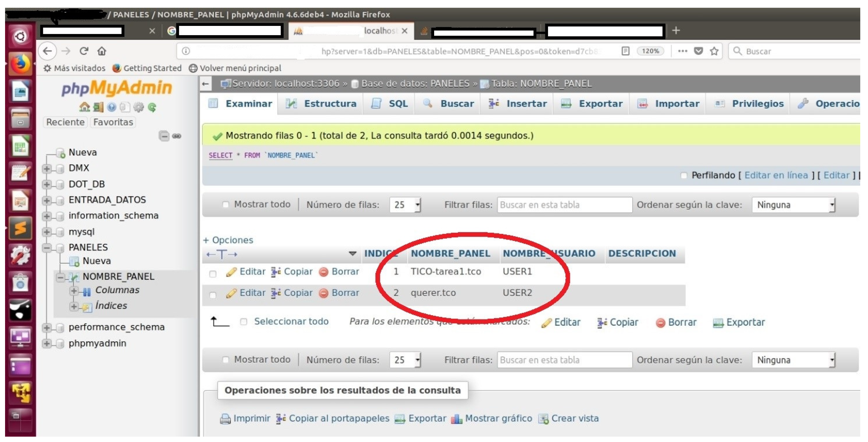Click the Mostrar gráfico link
Viewport: 868px width, 442px height.
498,419
